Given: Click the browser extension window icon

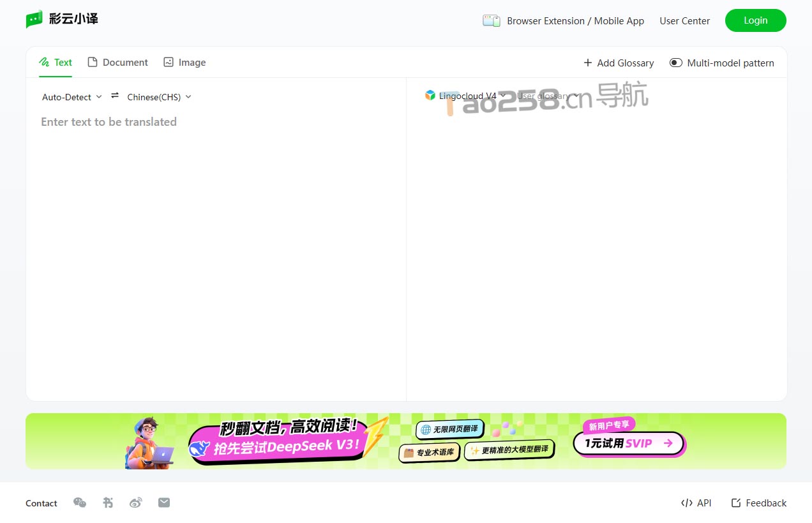Looking at the screenshot, I should pyautogui.click(x=491, y=20).
